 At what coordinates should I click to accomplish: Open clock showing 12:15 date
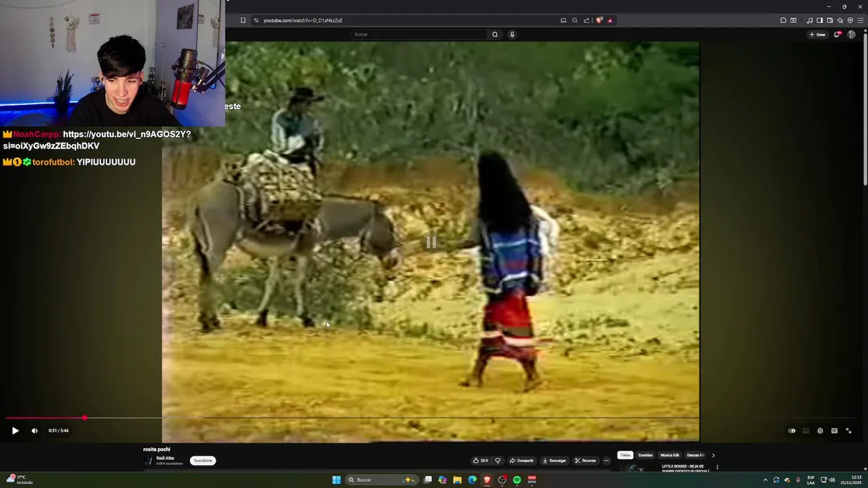[x=851, y=480]
